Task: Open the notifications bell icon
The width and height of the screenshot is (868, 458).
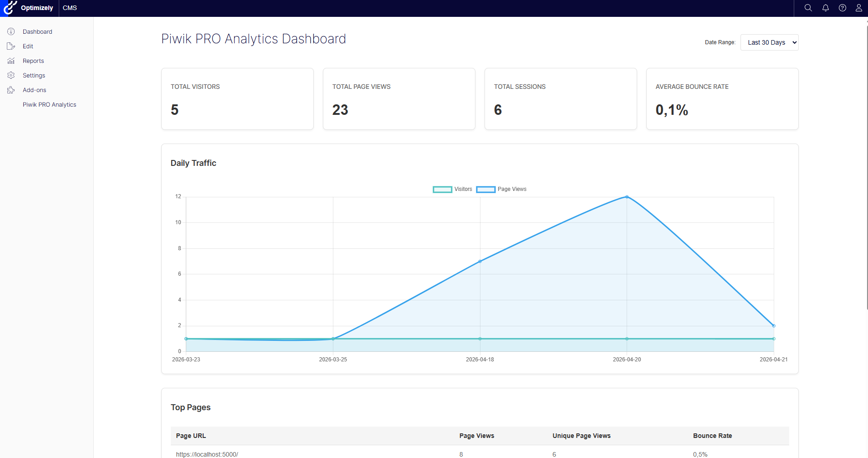Action: [825, 8]
